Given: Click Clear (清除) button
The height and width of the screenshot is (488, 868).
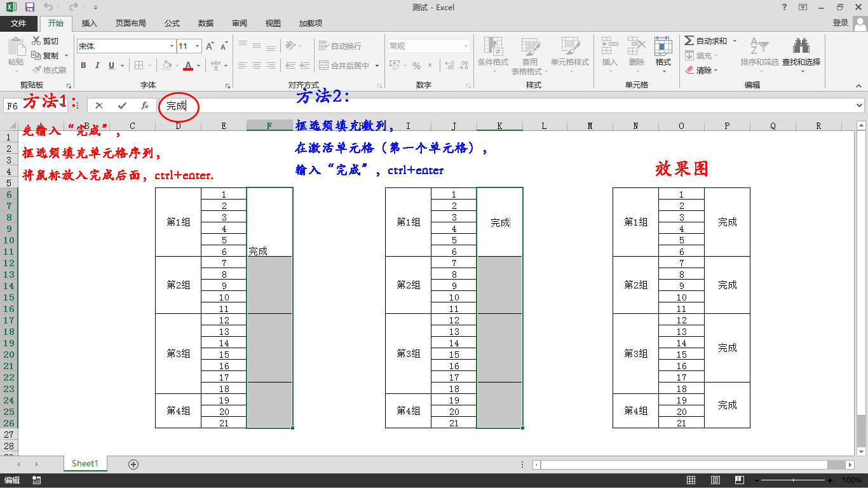Looking at the screenshot, I should coord(702,70).
